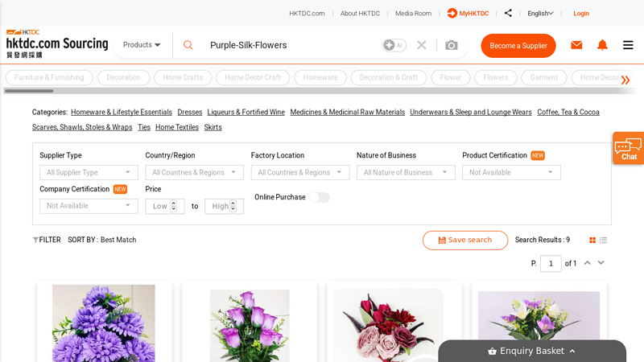Enable the Online Purchase toggle
The width and height of the screenshot is (644, 362).
click(x=320, y=197)
